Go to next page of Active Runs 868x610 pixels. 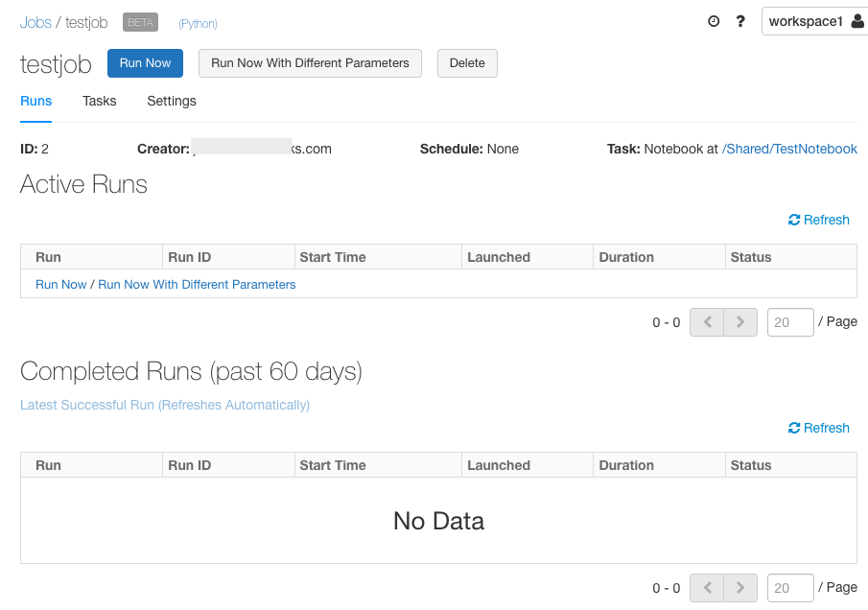click(x=740, y=322)
